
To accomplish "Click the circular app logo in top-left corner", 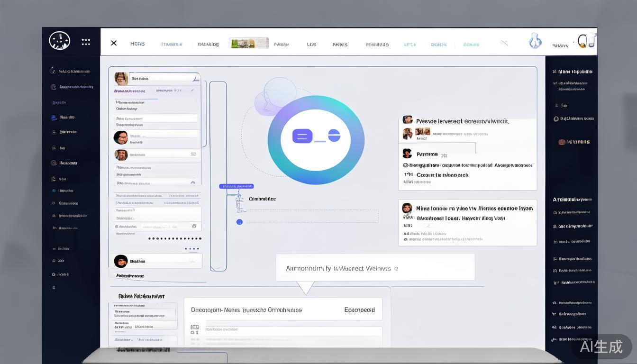I will pos(60,41).
